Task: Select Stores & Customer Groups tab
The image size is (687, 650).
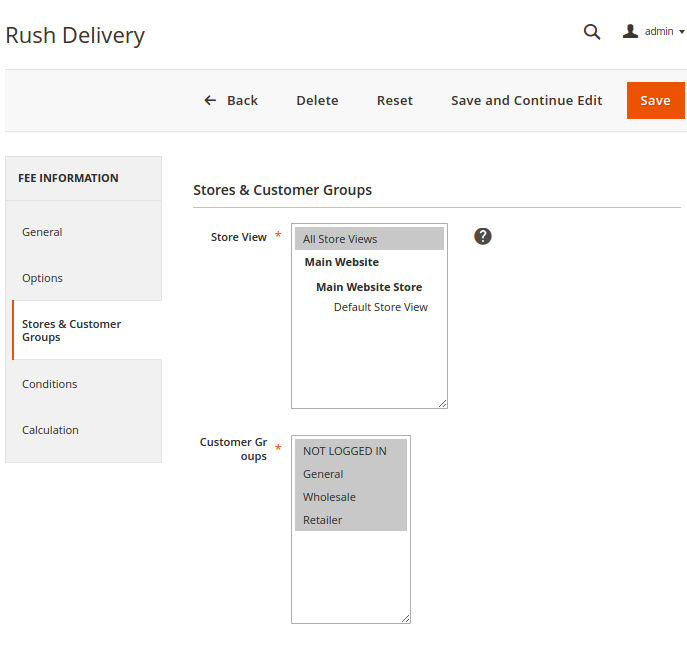Action: tap(71, 331)
